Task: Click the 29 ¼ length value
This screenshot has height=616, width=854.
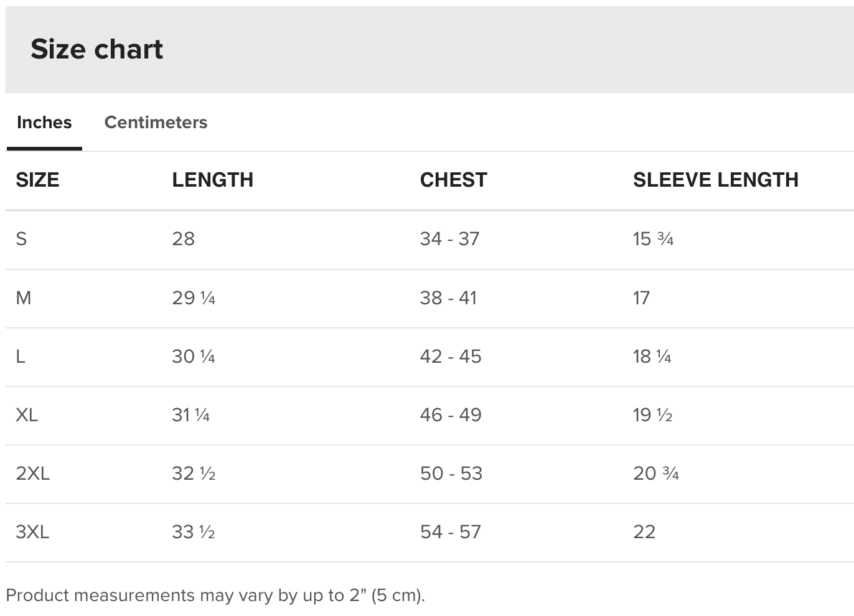Action: [194, 298]
